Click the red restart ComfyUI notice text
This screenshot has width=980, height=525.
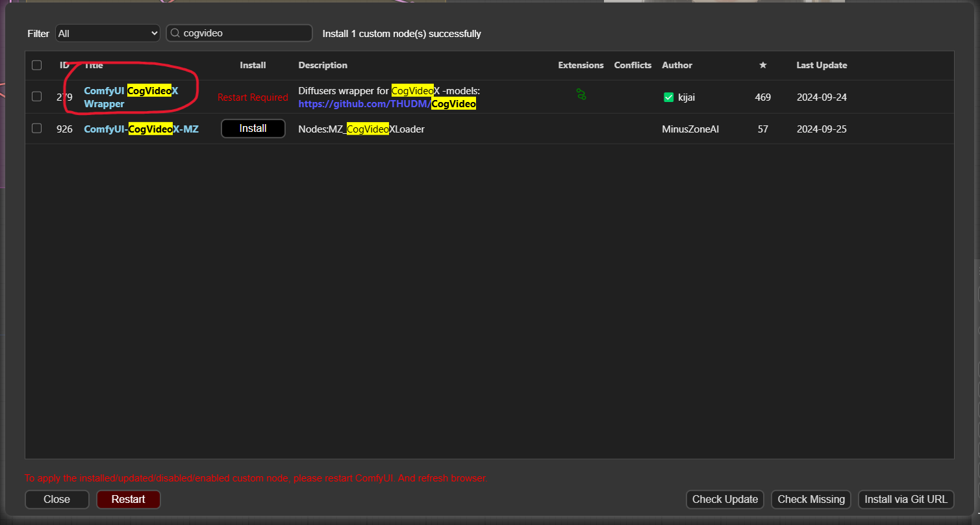(x=256, y=478)
